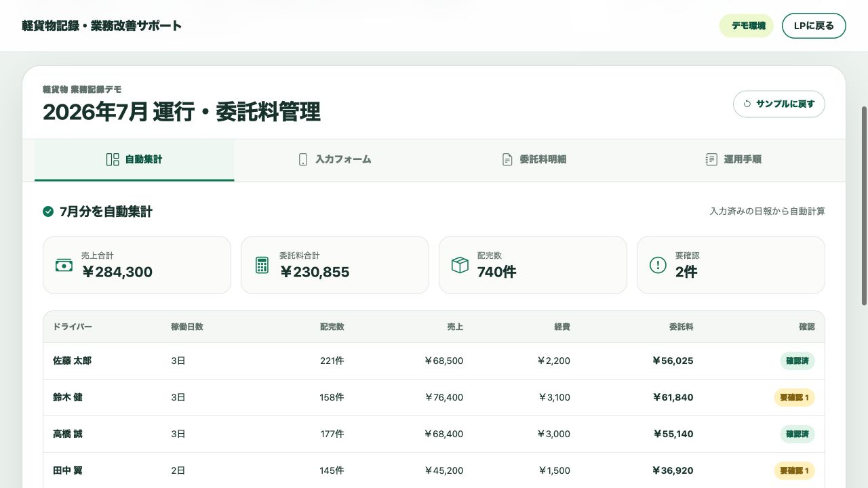Select driver name 田中 翼

[x=68, y=470]
